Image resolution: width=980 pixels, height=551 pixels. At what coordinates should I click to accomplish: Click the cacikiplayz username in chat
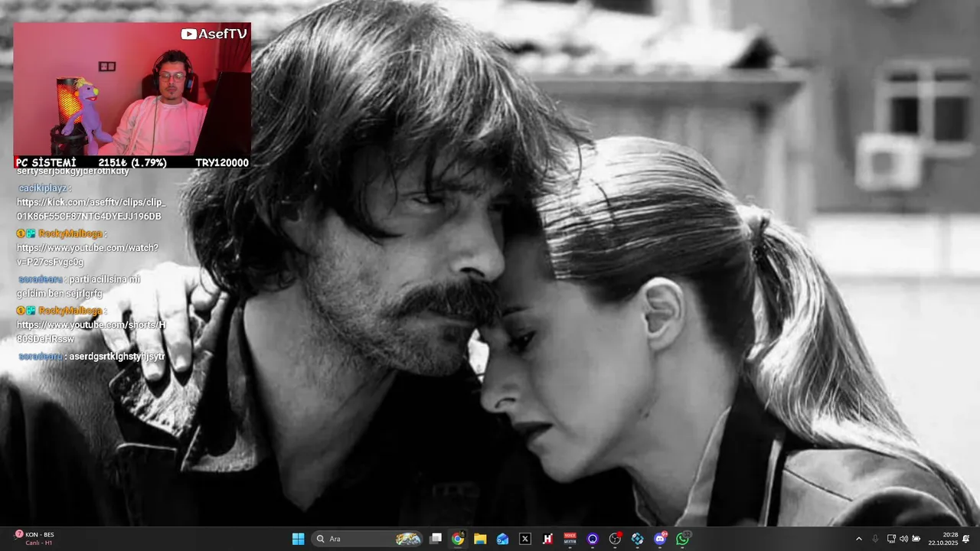(42, 188)
